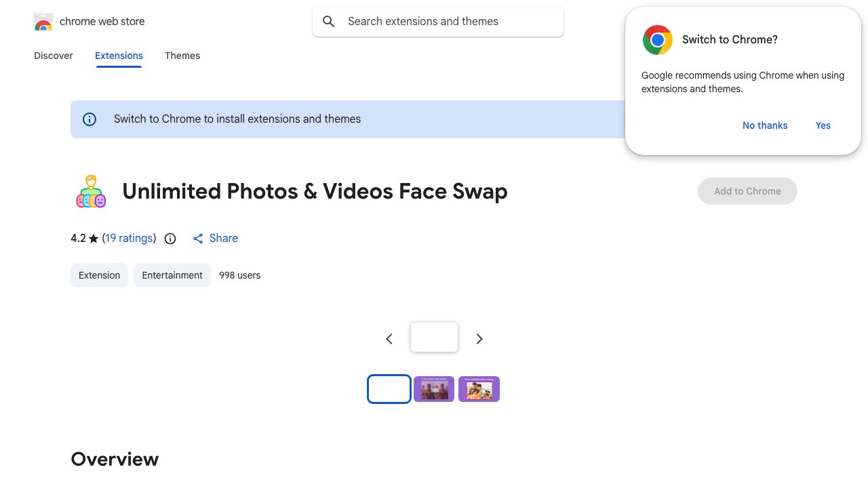
Task: Click No thanks in the popup
Action: coord(765,125)
